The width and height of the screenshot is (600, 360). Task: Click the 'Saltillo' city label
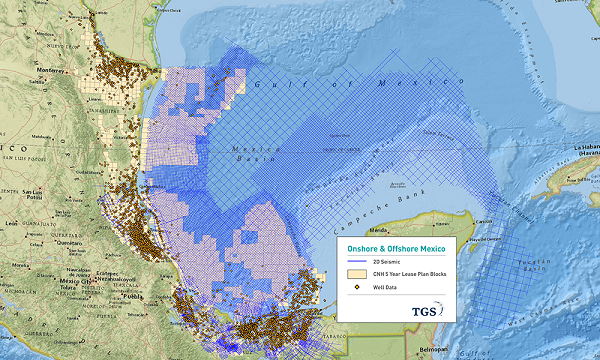pyautogui.click(x=37, y=81)
